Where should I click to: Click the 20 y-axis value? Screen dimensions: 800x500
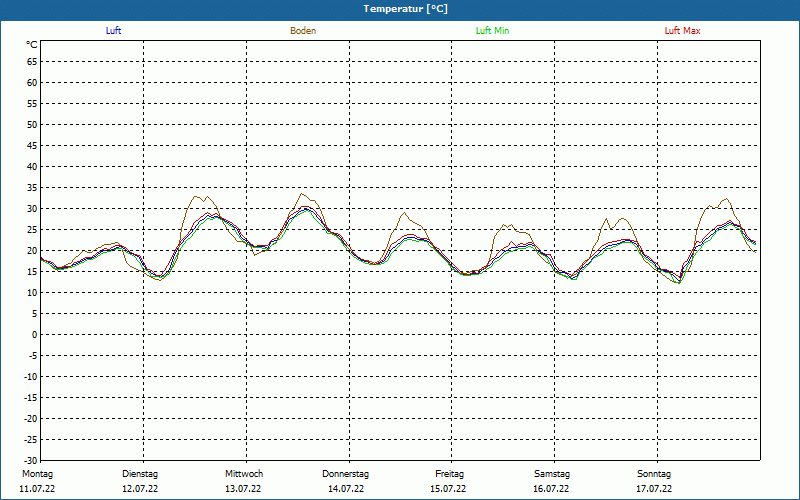pyautogui.click(x=32, y=251)
